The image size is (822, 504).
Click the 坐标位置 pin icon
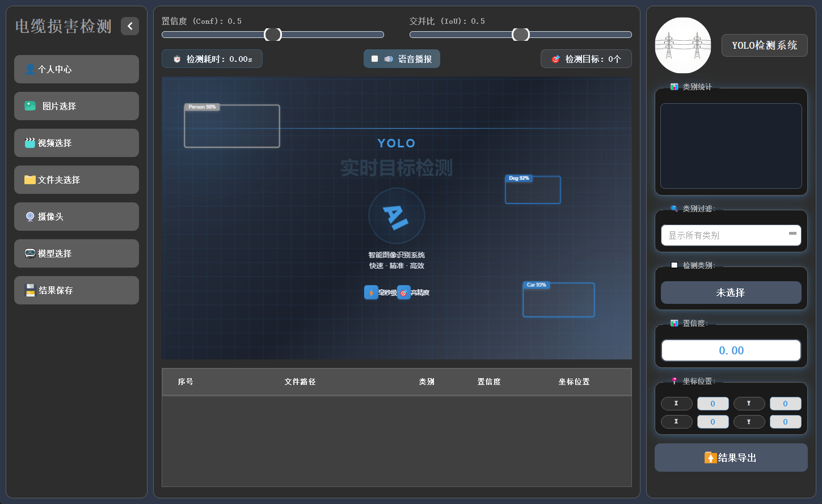[x=674, y=381]
